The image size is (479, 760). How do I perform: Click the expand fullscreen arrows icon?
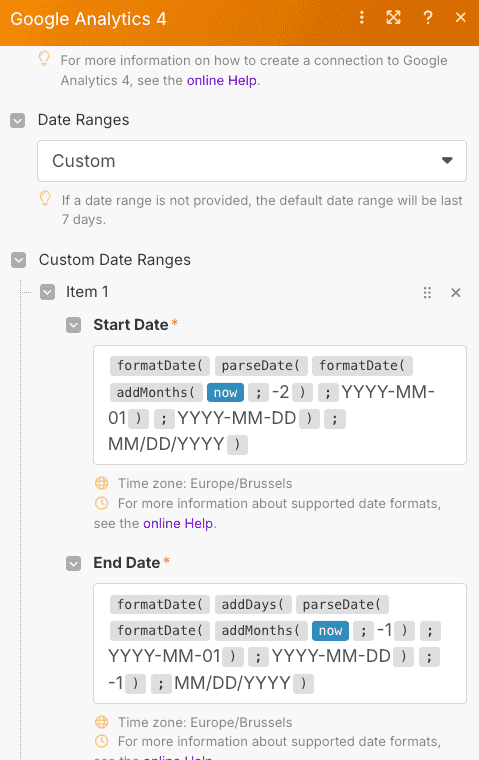(x=393, y=18)
